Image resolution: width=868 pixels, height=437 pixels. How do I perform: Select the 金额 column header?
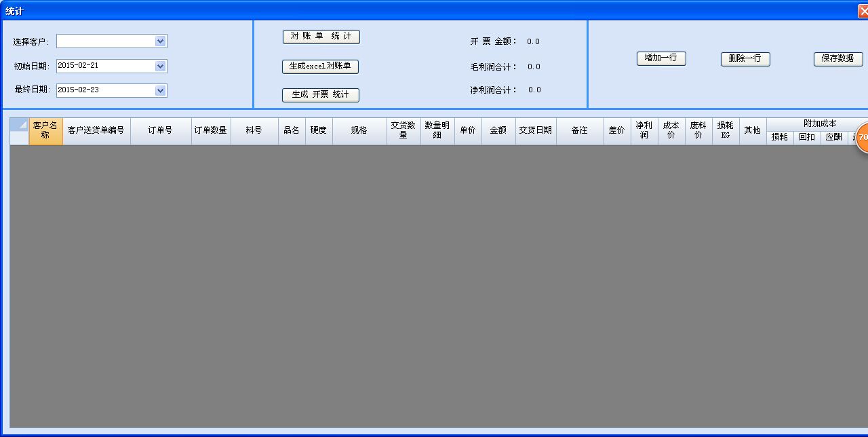498,130
